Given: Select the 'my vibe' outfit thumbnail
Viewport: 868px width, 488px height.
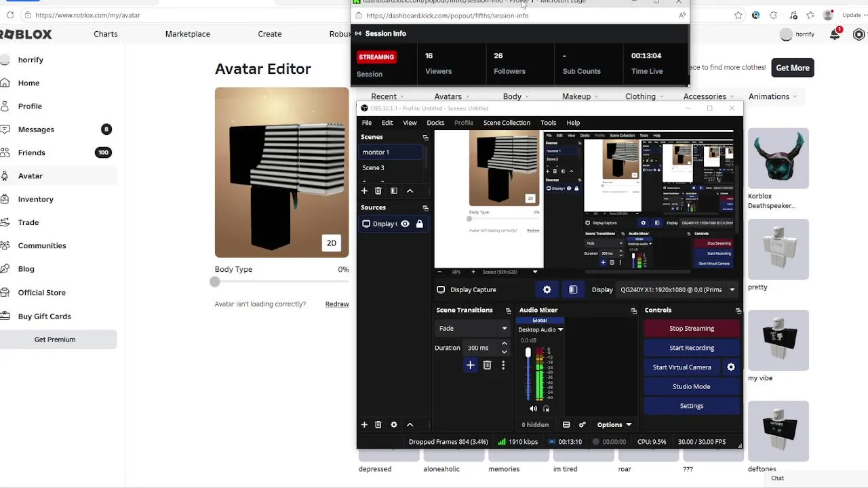Looking at the screenshot, I should click(778, 340).
